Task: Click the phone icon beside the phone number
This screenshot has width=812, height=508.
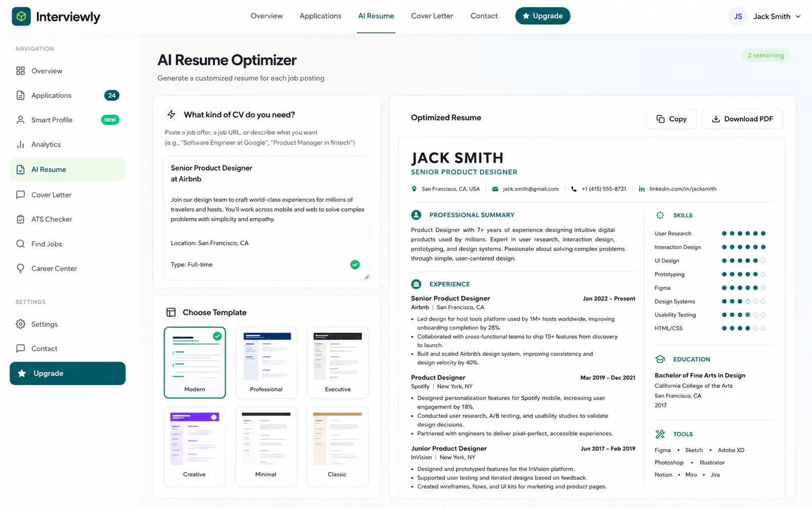Action: click(574, 189)
